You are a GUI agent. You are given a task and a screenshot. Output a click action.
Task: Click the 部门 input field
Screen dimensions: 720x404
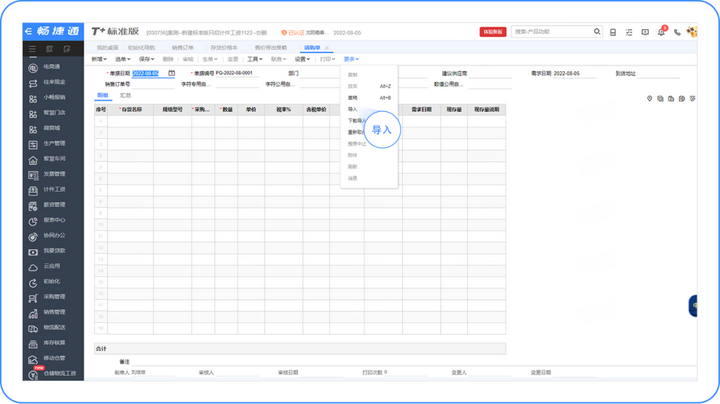[x=320, y=73]
